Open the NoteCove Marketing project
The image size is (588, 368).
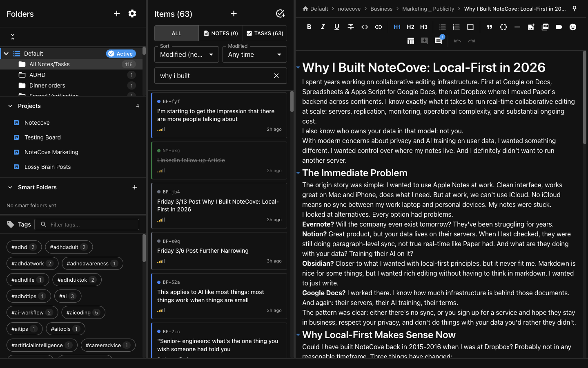click(73, 152)
